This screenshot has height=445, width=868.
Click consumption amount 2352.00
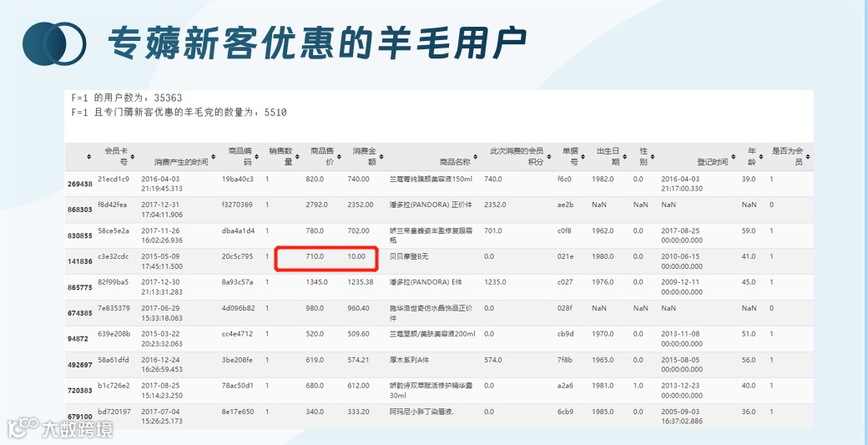coord(361,205)
